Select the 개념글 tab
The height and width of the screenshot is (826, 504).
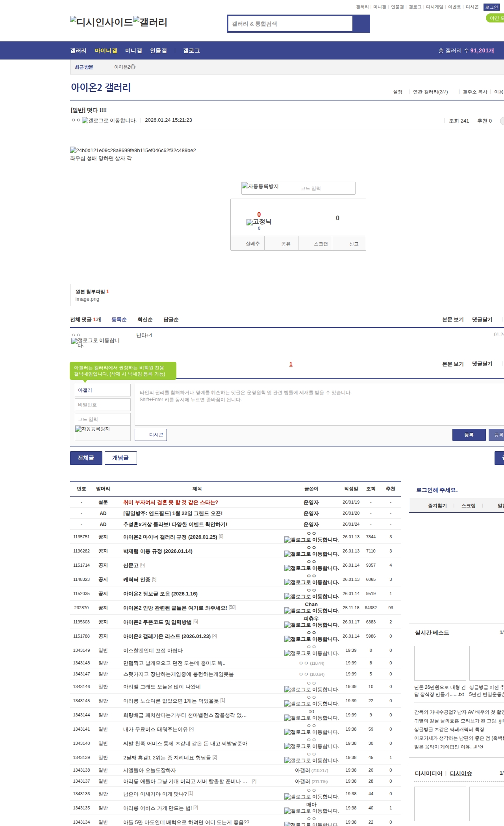[120, 458]
